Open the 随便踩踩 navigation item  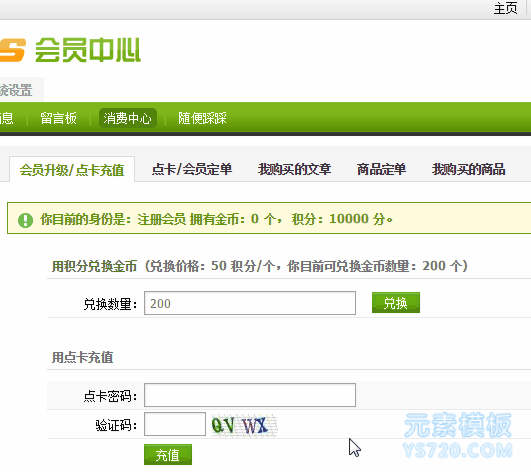(202, 118)
